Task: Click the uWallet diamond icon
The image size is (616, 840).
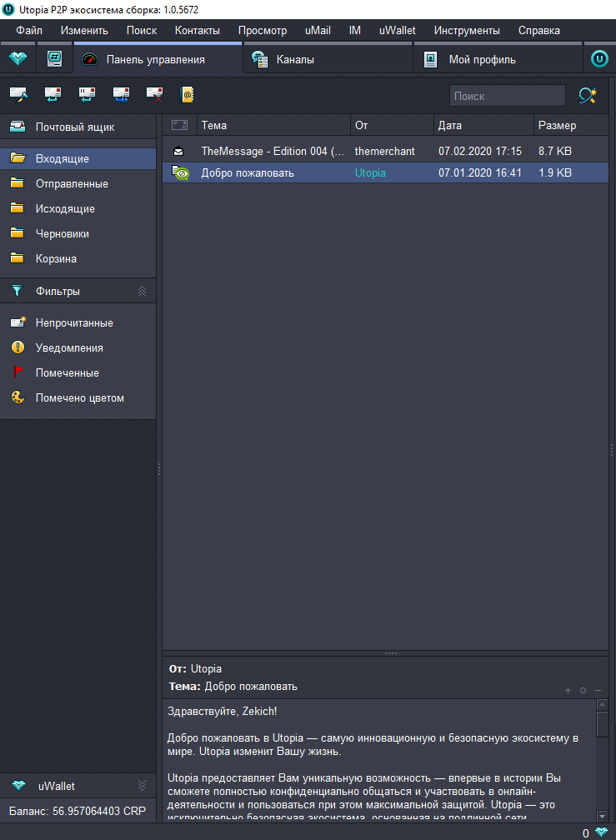Action: point(18,785)
